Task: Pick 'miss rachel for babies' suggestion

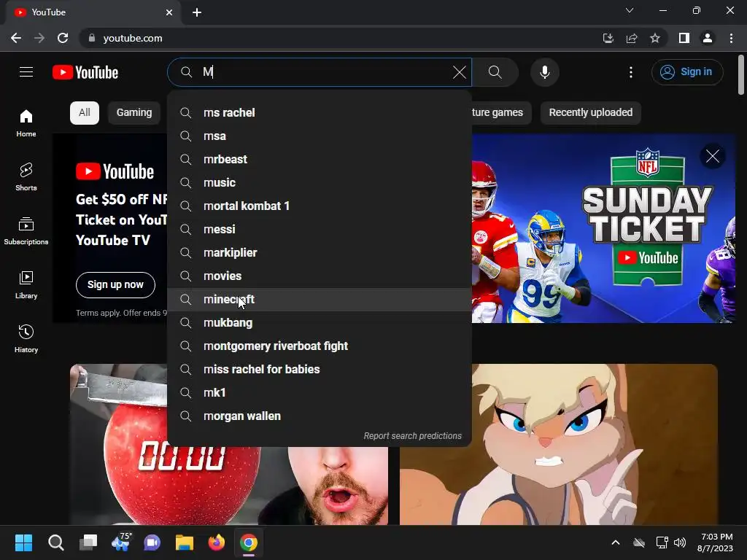Action: pos(320,370)
